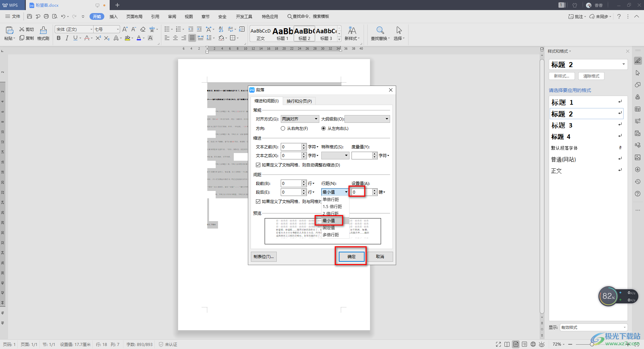Click 新样式... button in styles pane

coord(562,76)
